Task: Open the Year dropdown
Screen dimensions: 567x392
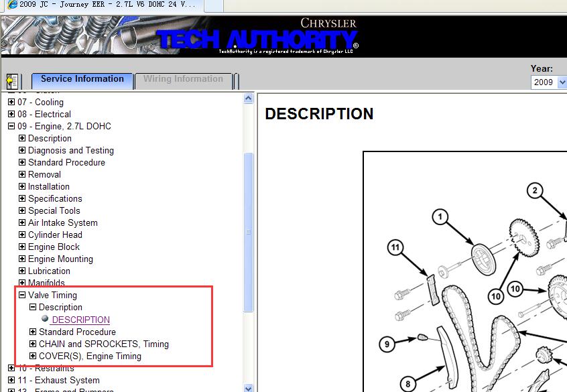Action: coord(562,82)
